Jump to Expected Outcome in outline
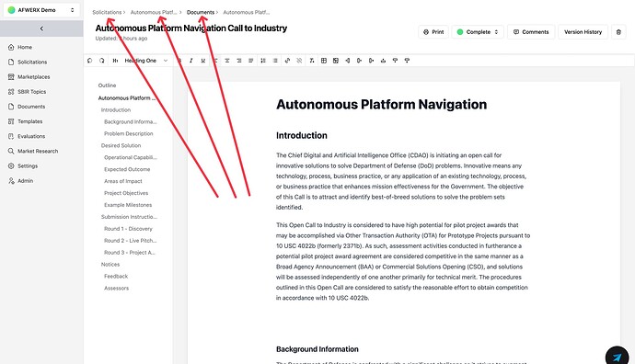Viewport: 635px width, 364px height. pos(127,169)
